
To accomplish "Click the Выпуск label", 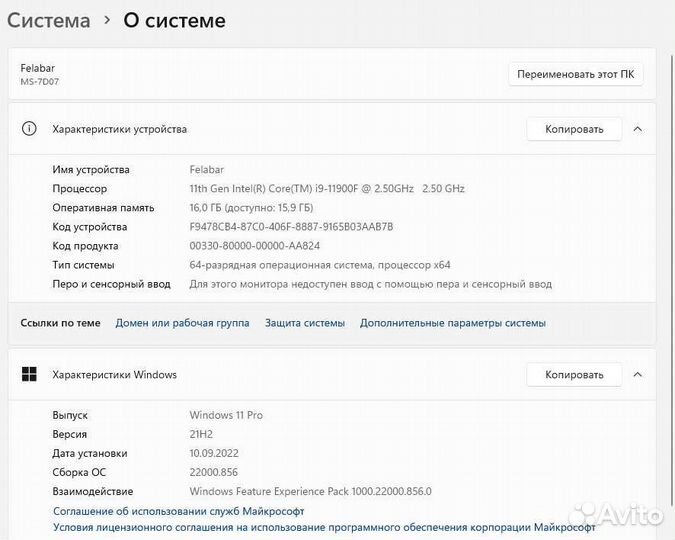I will click(x=70, y=415).
